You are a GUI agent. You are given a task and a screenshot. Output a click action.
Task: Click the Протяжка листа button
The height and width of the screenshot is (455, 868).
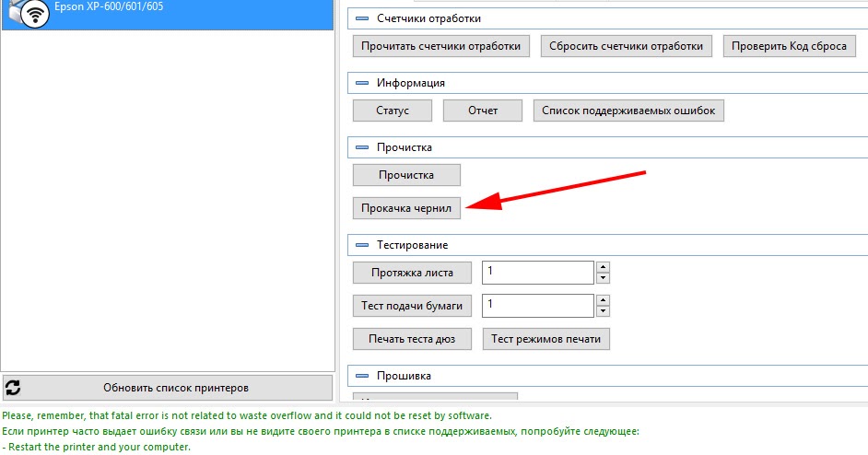413,273
